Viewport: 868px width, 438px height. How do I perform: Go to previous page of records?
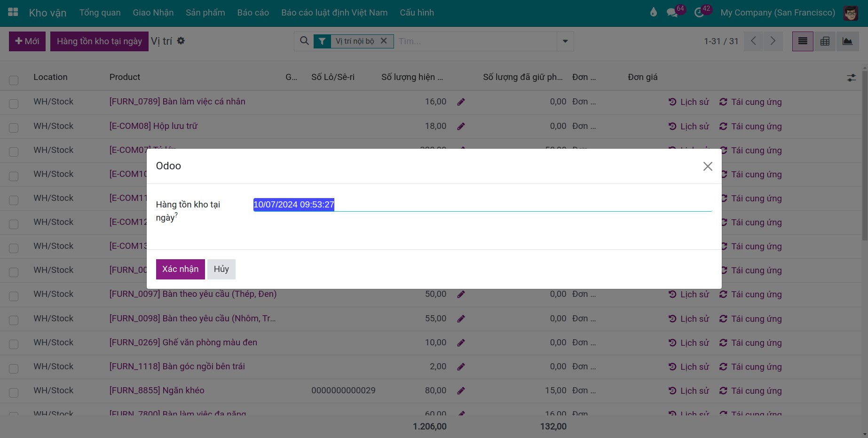click(753, 41)
